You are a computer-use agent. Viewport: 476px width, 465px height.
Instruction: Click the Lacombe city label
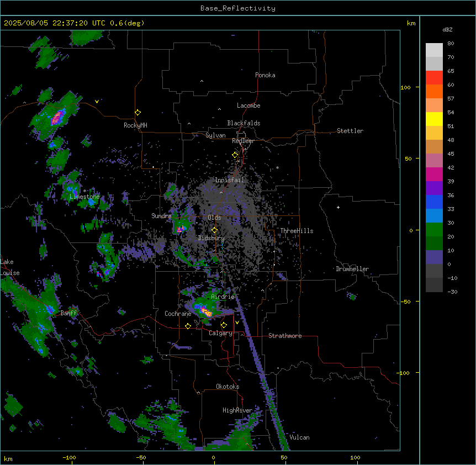pos(248,105)
